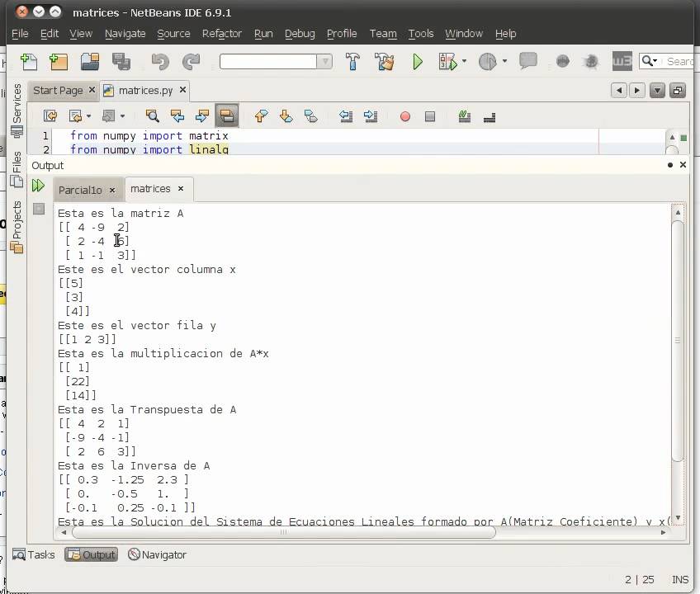Image resolution: width=700 pixels, height=594 pixels.
Task: Open the Files side panel
Action: click(17, 169)
